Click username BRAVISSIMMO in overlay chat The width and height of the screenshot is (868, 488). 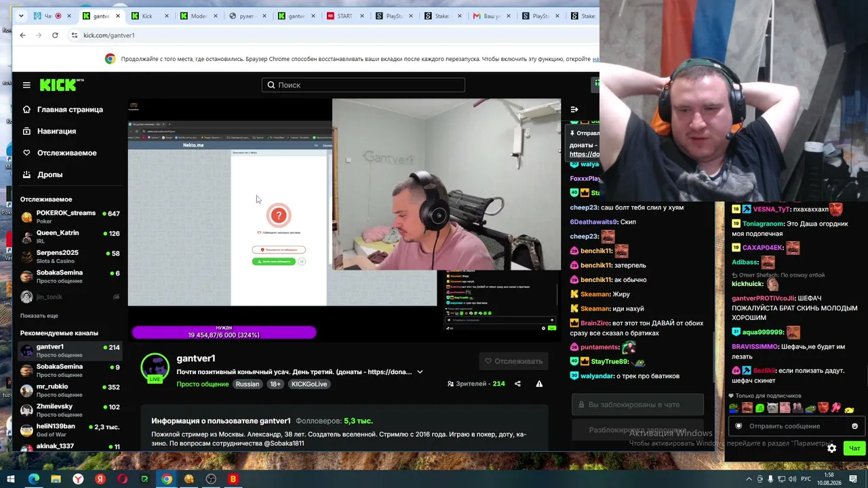pyautogui.click(x=755, y=346)
